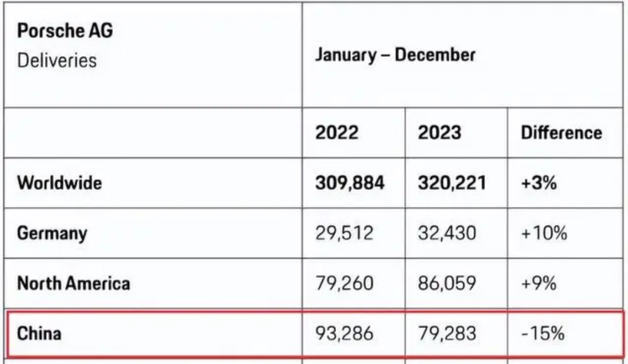
Task: Click the Germany row label
Action: point(52,233)
